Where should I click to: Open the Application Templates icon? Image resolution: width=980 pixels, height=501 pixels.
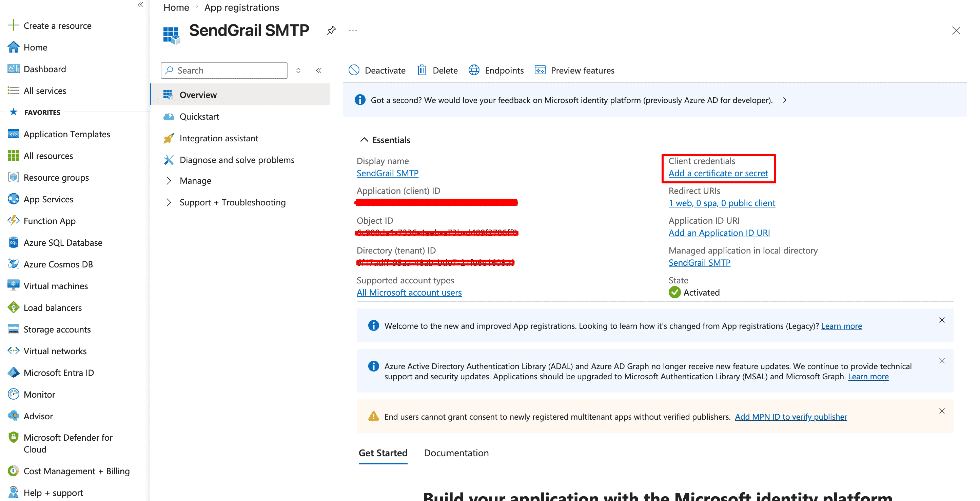(x=13, y=134)
